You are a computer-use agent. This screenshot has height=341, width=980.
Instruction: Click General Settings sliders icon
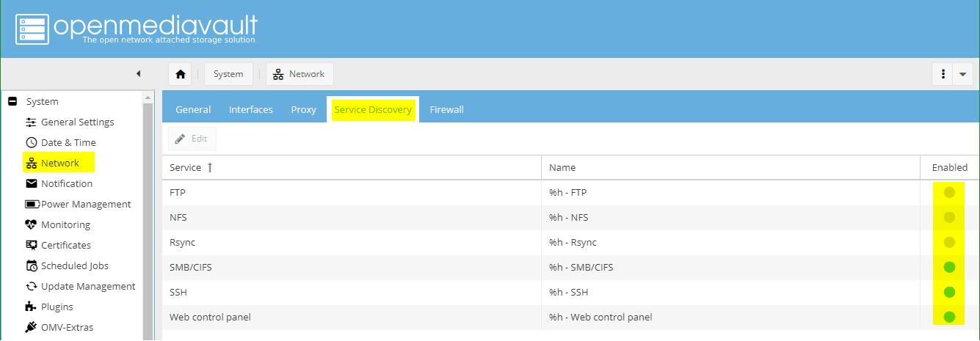tap(32, 122)
